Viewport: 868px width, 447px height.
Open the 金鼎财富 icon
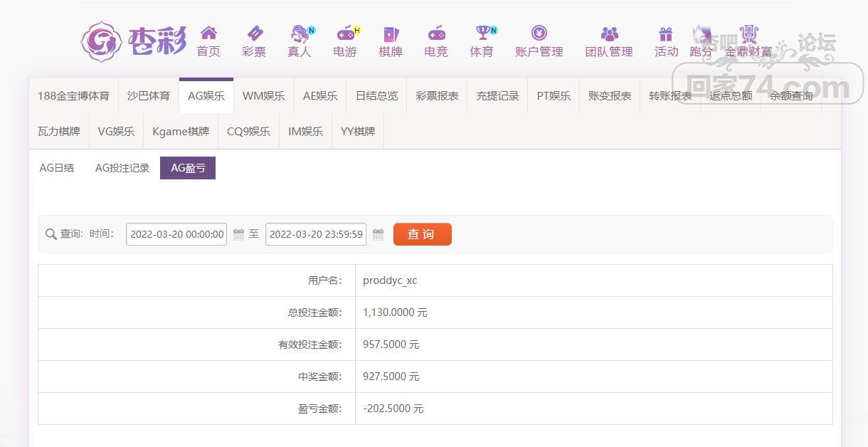[748, 33]
